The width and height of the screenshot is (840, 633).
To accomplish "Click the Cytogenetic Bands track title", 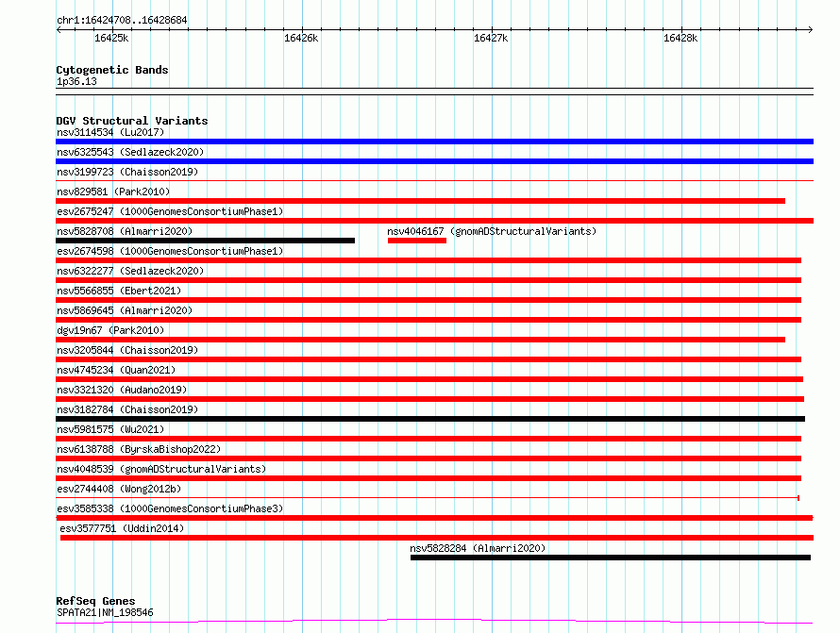I will 112,70.
